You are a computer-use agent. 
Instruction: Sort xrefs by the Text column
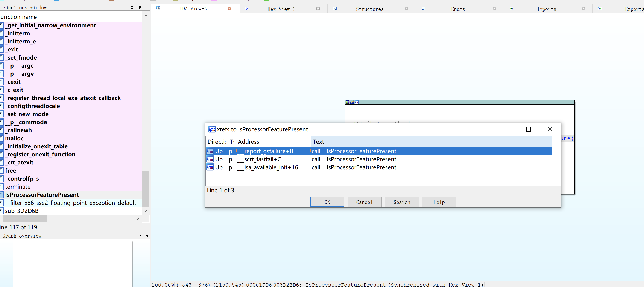point(431,141)
